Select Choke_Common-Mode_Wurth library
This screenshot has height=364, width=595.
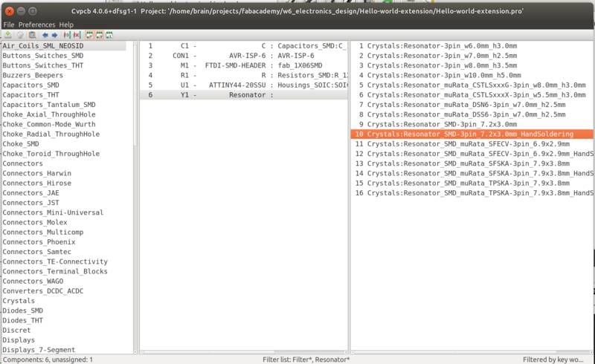coord(49,124)
